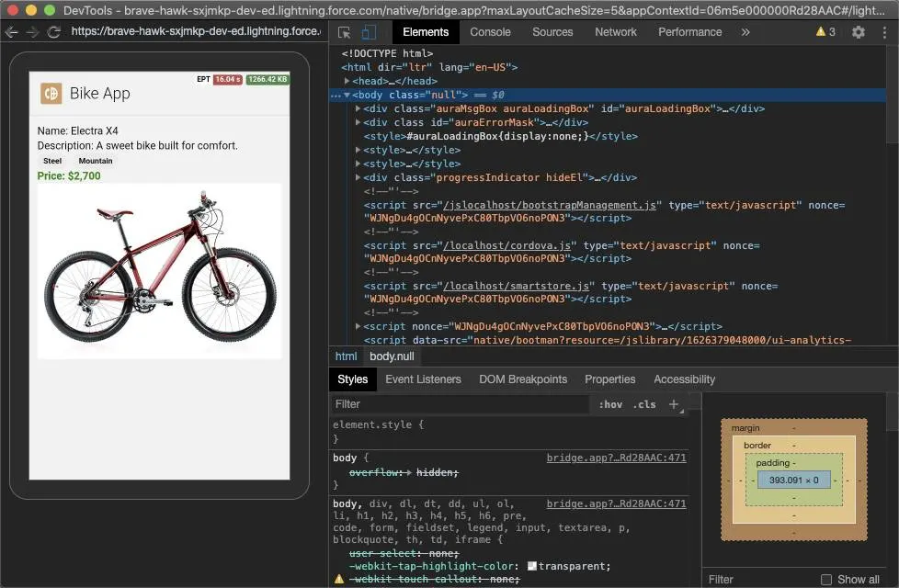899x588 pixels.
Task: Open cordova.js script link
Action: click(x=506, y=245)
